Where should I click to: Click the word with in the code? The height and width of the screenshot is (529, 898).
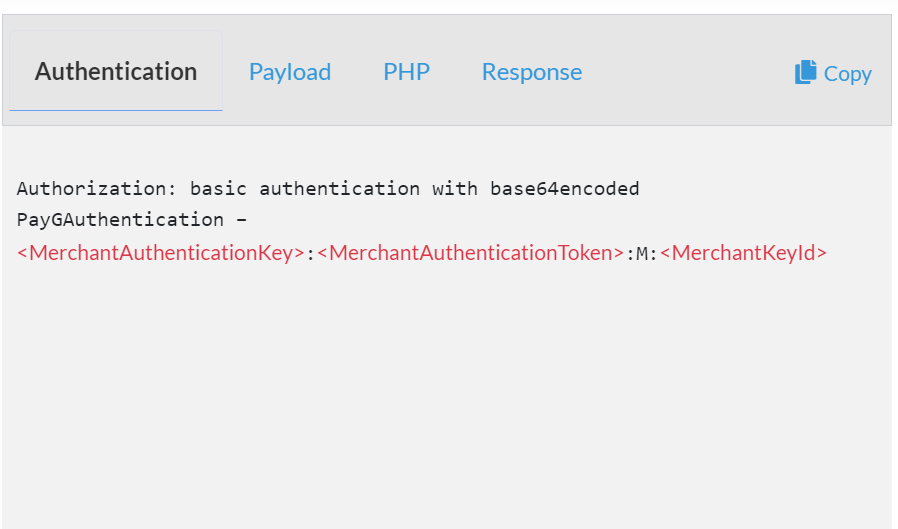point(455,188)
